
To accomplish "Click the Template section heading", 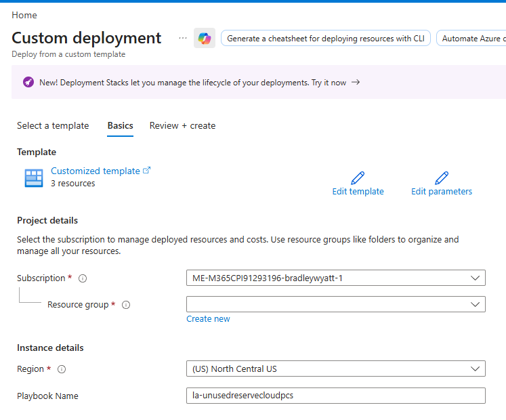I will pyautogui.click(x=37, y=152).
